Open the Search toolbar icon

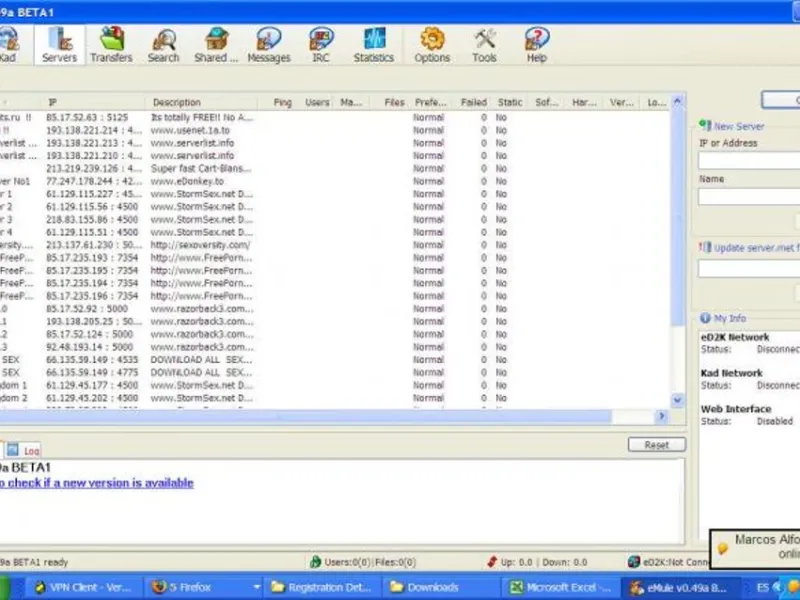(164, 44)
